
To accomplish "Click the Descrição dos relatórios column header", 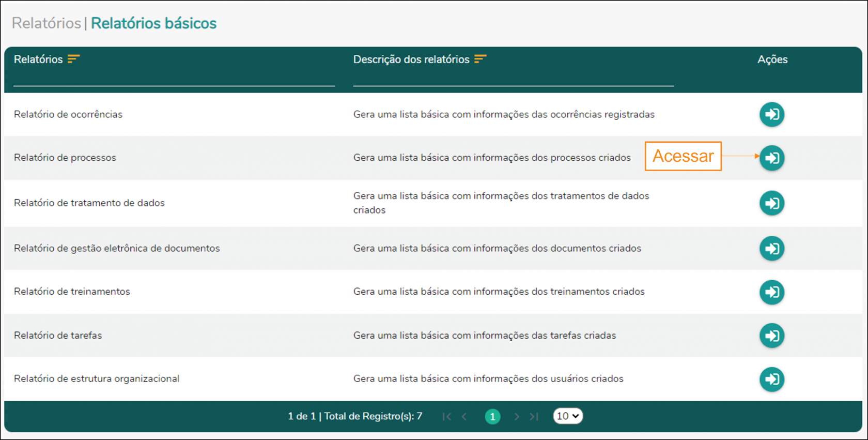I will [411, 59].
